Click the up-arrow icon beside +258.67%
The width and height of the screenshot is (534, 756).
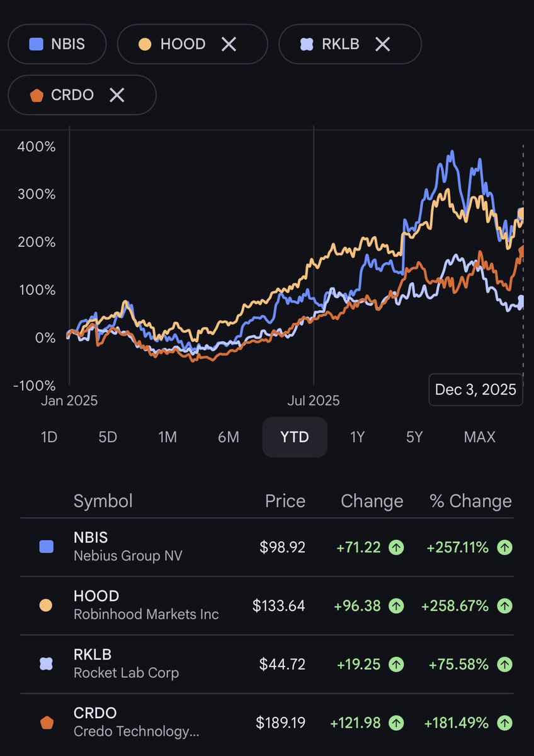pyautogui.click(x=504, y=606)
